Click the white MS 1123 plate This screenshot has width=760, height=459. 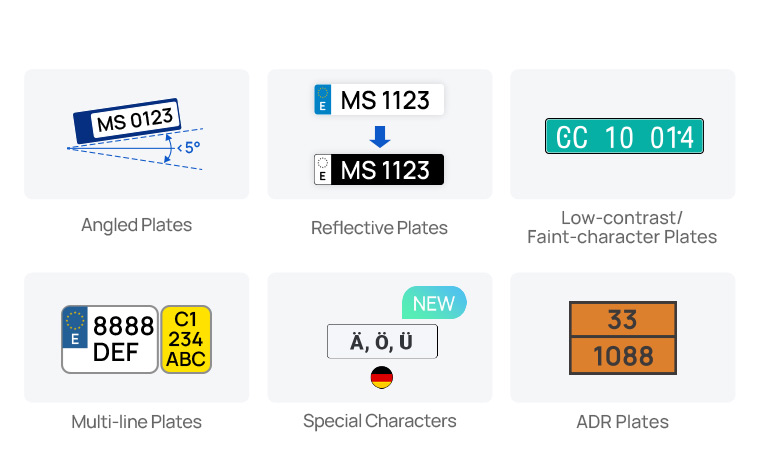[x=379, y=100]
